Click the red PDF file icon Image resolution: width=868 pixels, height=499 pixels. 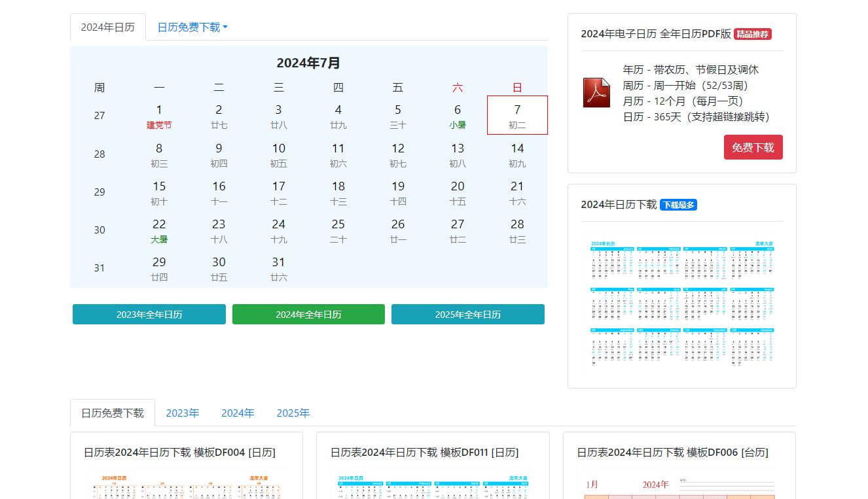coord(596,93)
